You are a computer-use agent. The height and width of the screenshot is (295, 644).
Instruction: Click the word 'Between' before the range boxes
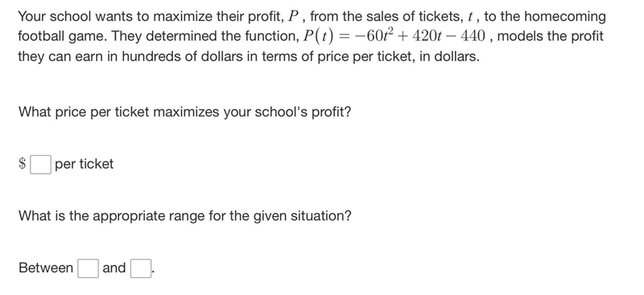pos(46,268)
